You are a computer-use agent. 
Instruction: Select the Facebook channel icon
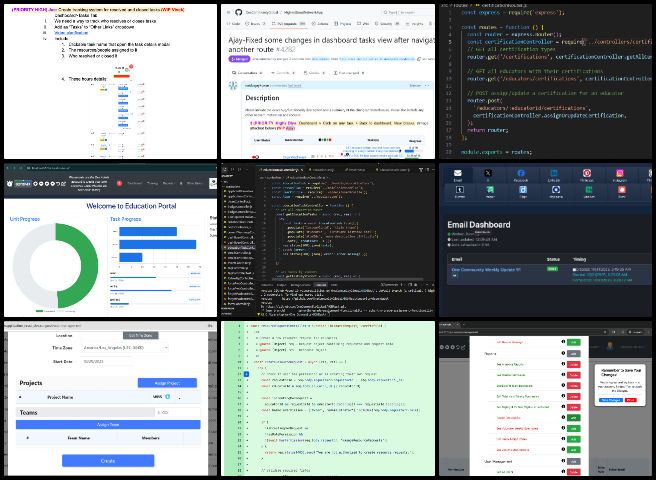(521, 173)
